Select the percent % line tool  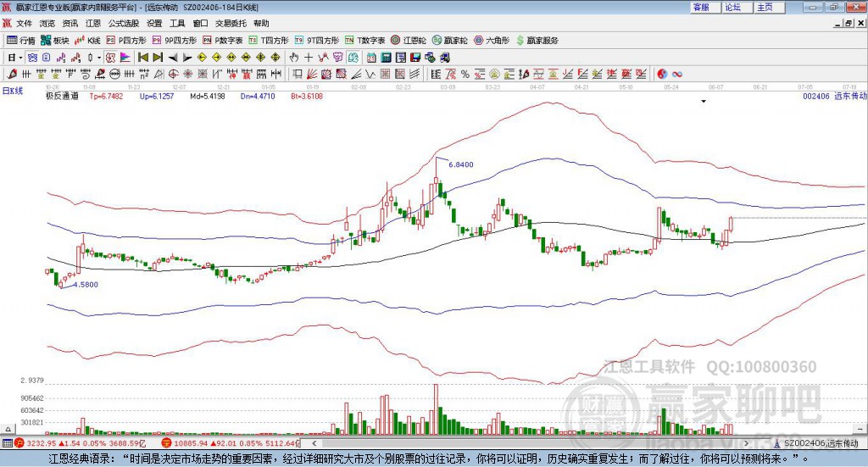pos(465,74)
